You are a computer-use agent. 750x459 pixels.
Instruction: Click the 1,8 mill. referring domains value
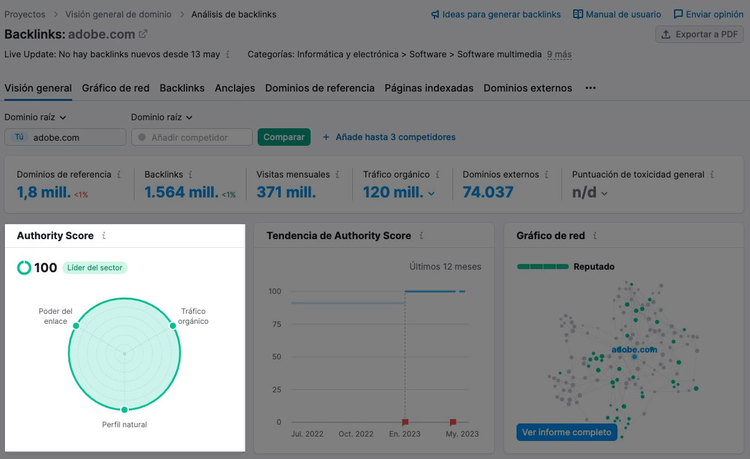click(x=44, y=192)
